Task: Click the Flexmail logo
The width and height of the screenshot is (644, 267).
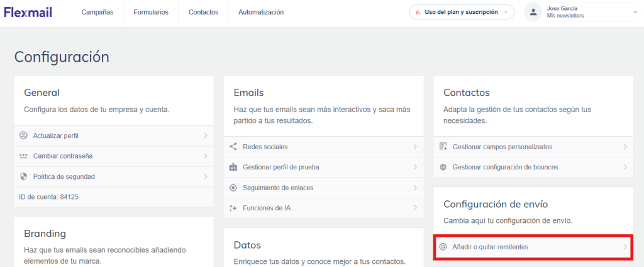Action: [x=28, y=12]
